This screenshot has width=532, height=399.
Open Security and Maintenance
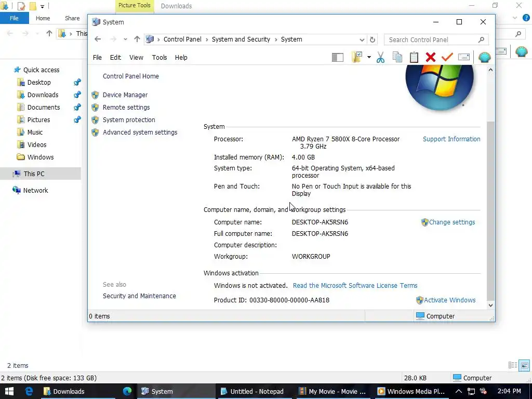click(139, 296)
